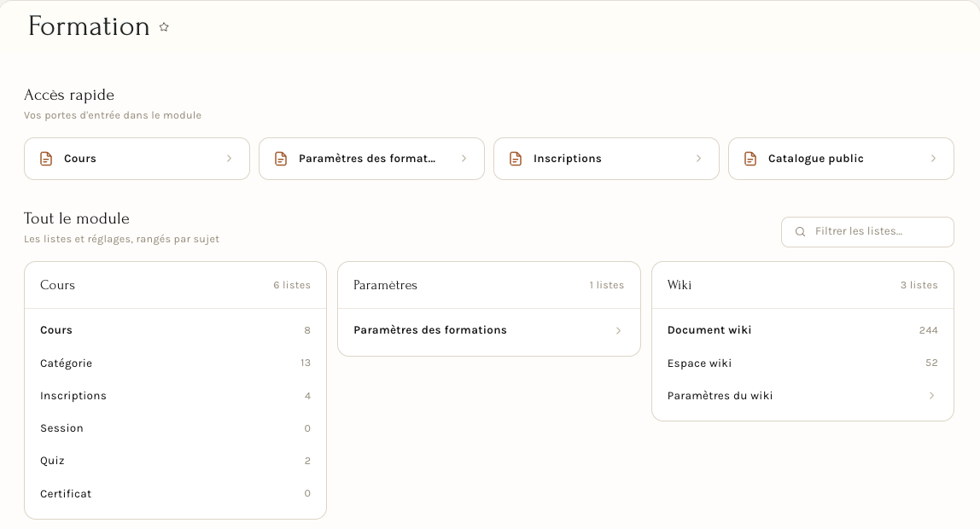The width and height of the screenshot is (980, 529).
Task: Click the Catégorie count 13
Action: (x=305, y=363)
